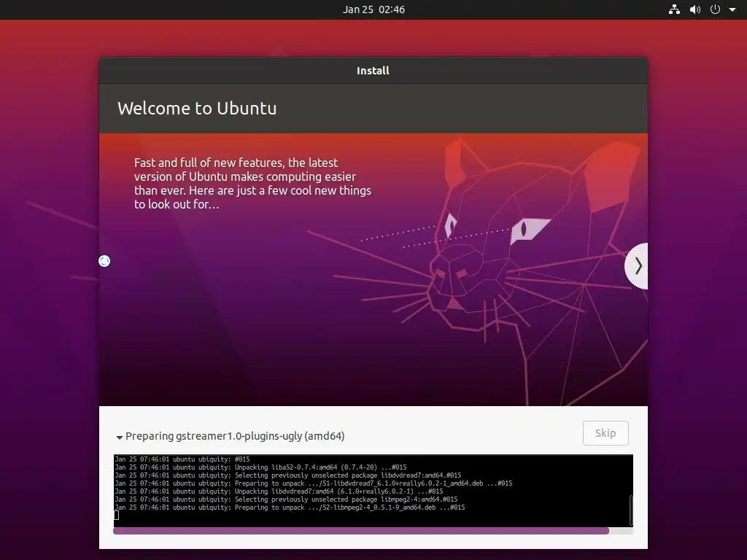Collapse the terminal log expander triangle
747x560 pixels.
point(120,437)
